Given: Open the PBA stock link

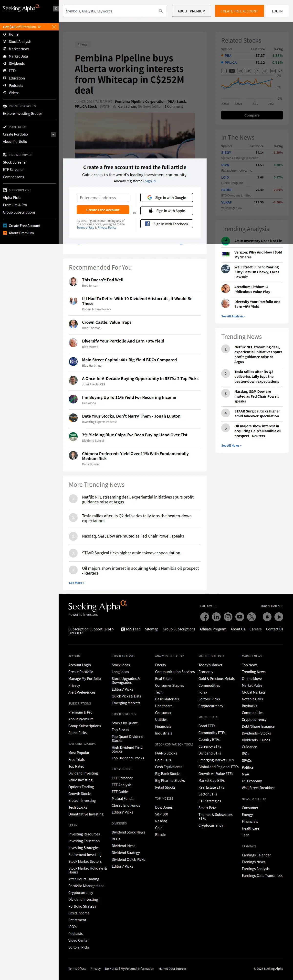Looking at the screenshot, I should [x=228, y=56].
